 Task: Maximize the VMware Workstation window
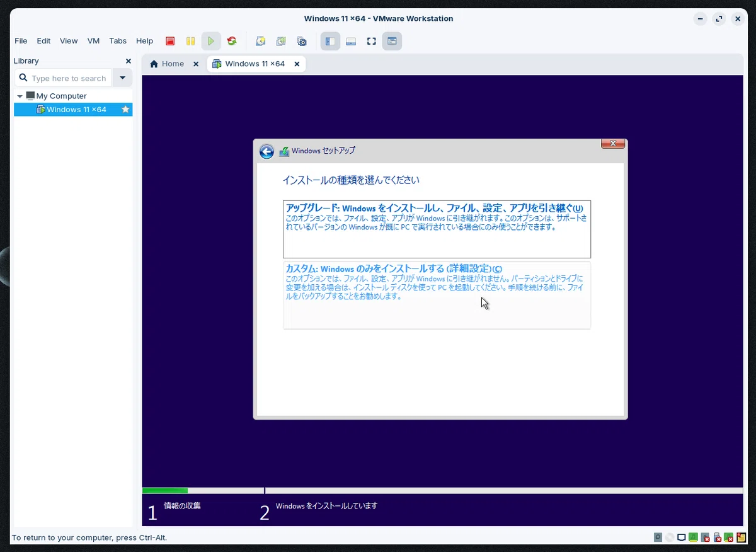point(719,19)
